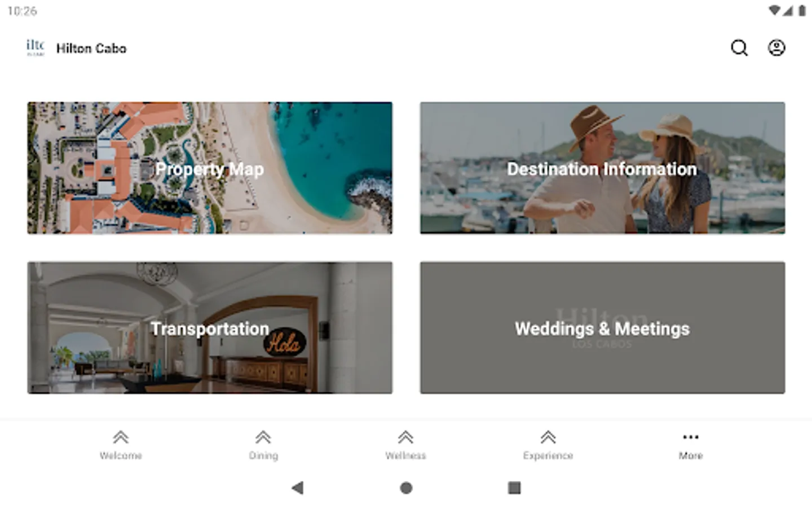
Task: Tap the Hilton logo in header
Action: pos(35,47)
